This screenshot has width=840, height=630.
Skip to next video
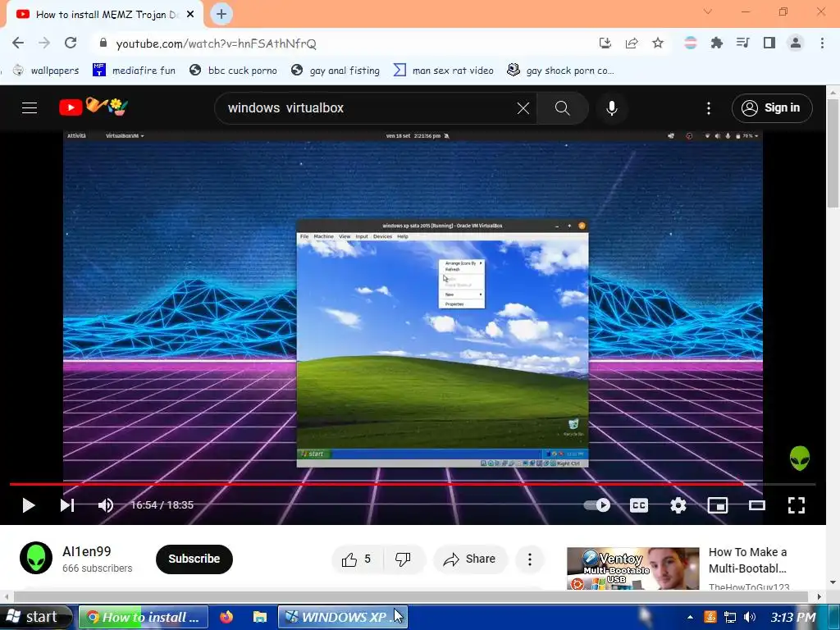67,505
